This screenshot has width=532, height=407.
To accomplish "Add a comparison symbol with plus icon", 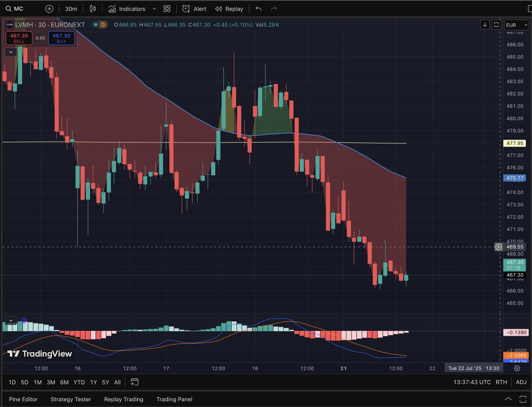I will (49, 8).
